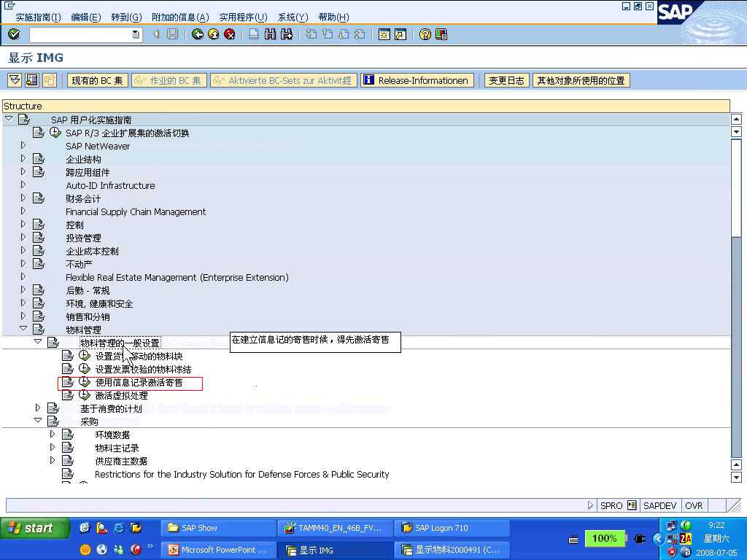Screen dimensions: 747x560
Task: Click the Find Next binoculars icon
Action: (x=286, y=34)
